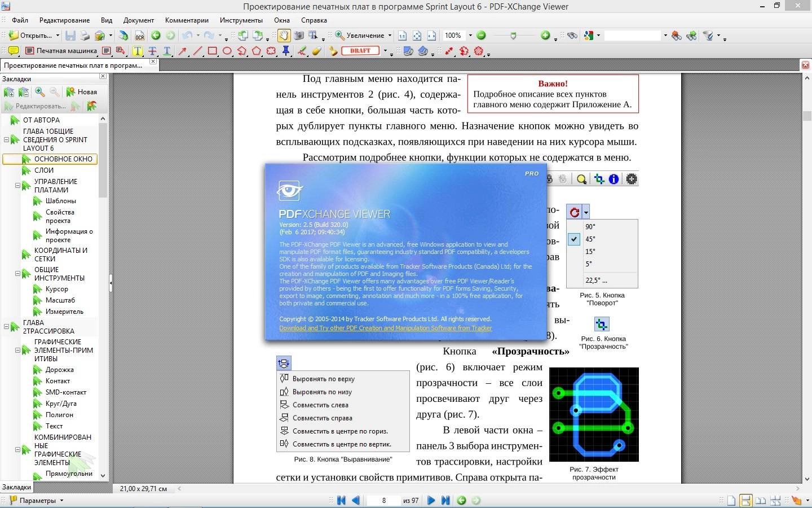Collapse the УПРАВЛЕНИЕ ПЛАТАМИ bookmark node

tap(17, 185)
